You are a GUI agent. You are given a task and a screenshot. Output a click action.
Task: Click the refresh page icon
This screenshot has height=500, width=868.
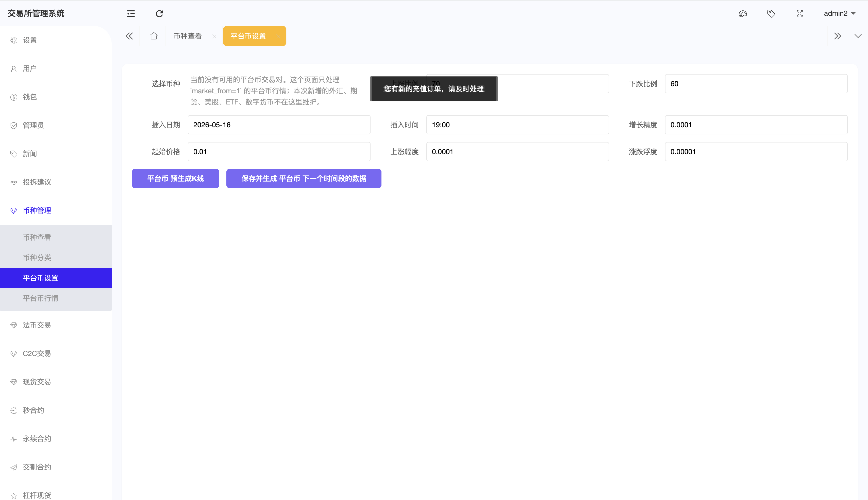click(x=159, y=14)
